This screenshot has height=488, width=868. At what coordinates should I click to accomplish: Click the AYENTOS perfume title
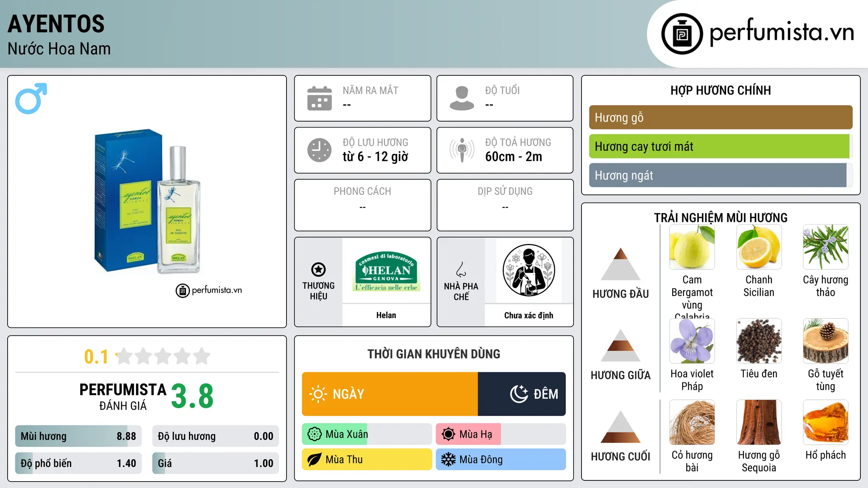pos(56,24)
